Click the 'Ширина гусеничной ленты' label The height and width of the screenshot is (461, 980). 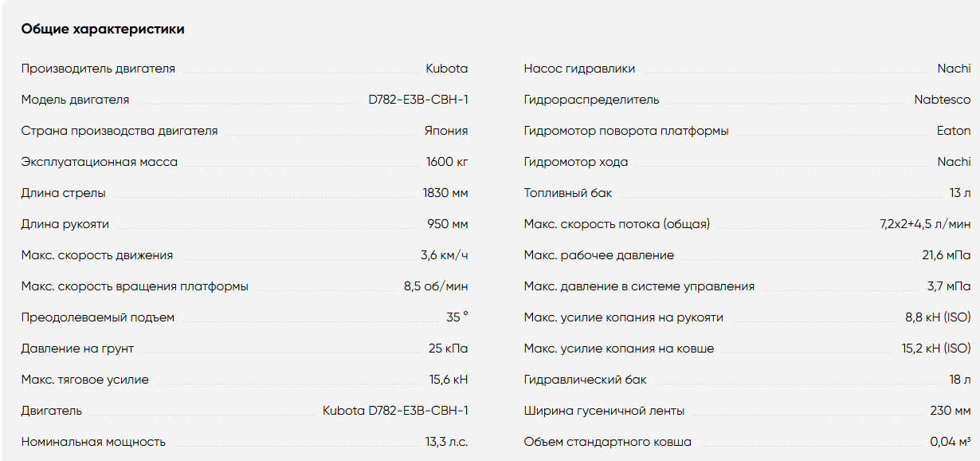(604, 411)
